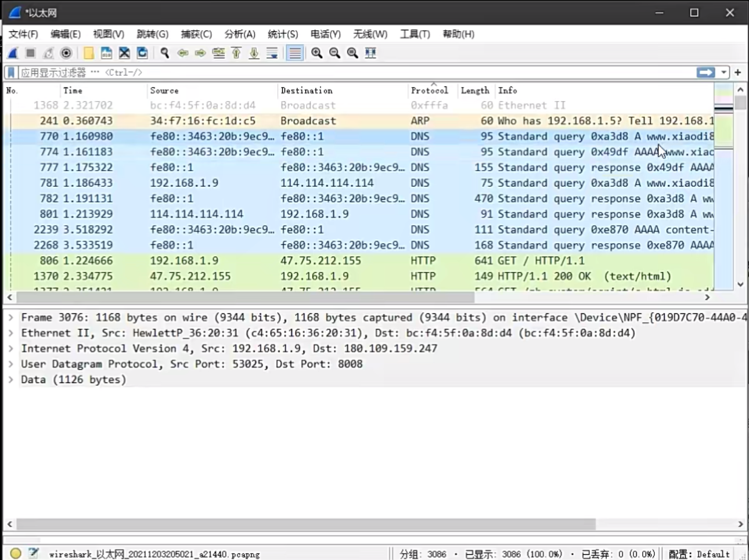This screenshot has height=560, width=749.
Task: Open the 捕获(C) menu
Action: [x=196, y=34]
